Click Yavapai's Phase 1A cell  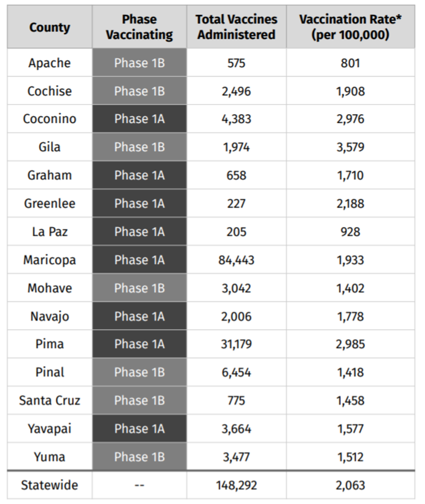coord(139,429)
